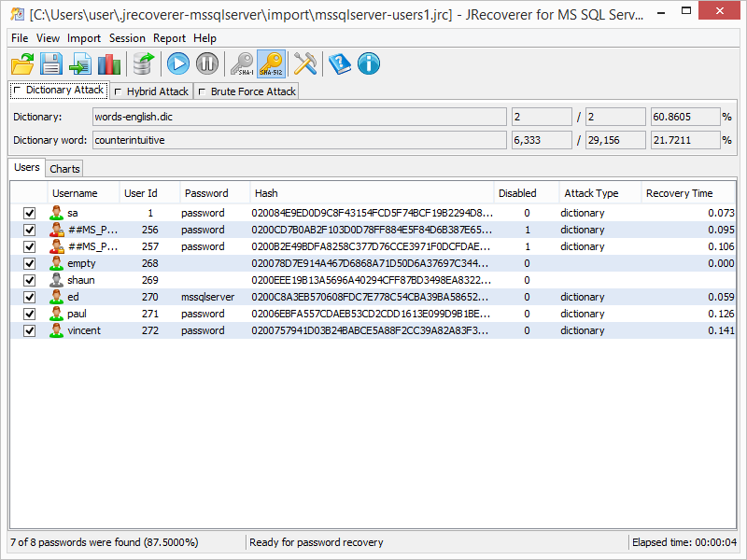Open the Report menu
Image resolution: width=747 pixels, height=560 pixels.
169,38
